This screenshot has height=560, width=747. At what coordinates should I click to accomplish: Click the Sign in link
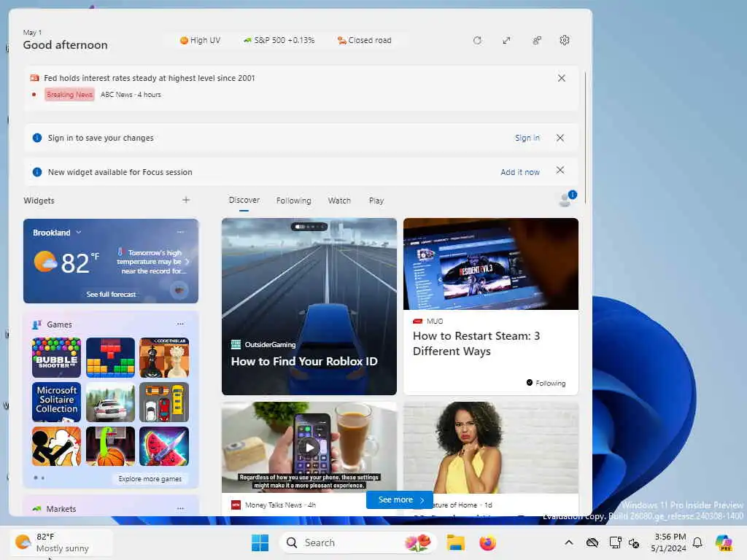click(527, 138)
